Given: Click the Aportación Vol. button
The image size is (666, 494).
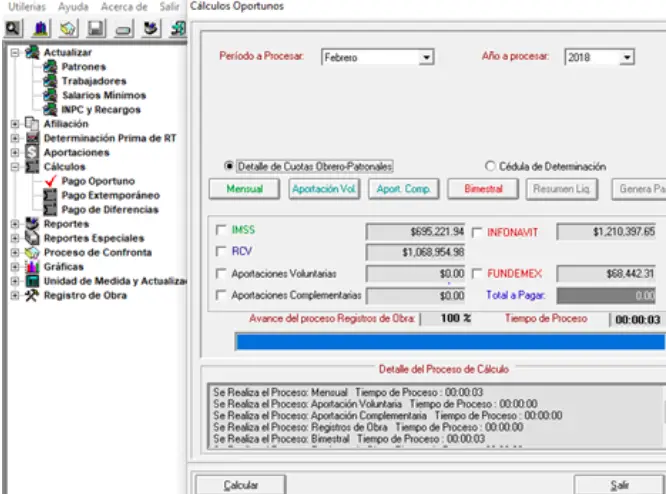Looking at the screenshot, I should point(324,189).
